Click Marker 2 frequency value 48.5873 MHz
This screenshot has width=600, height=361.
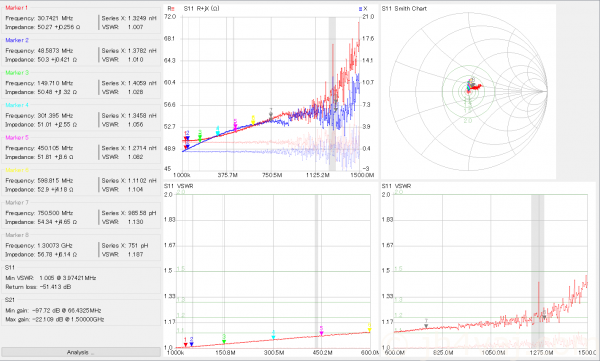tap(55, 51)
